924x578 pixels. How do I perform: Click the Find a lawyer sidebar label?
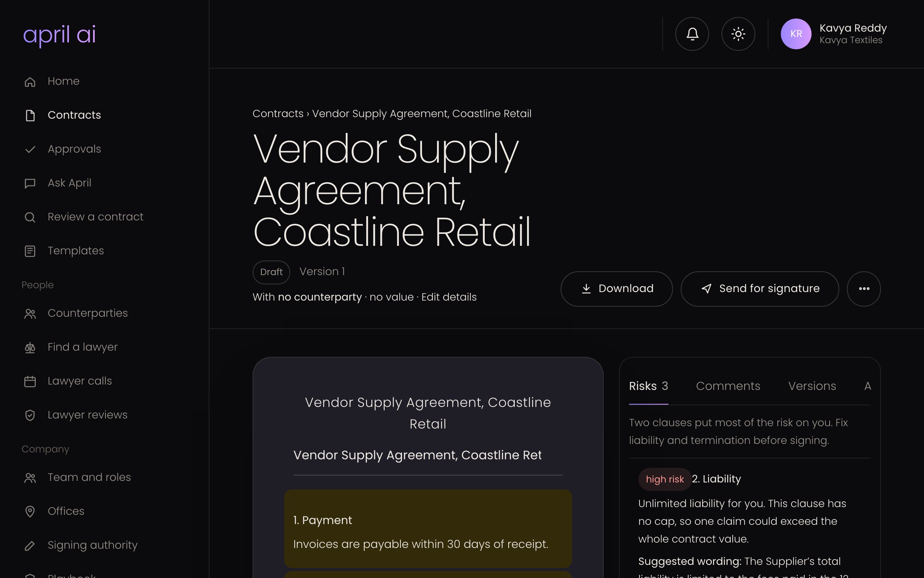pyautogui.click(x=83, y=347)
